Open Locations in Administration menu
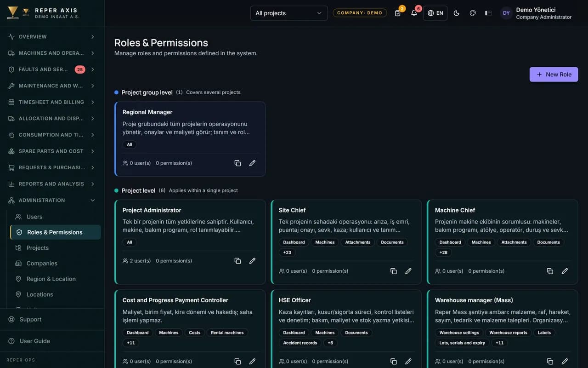The width and height of the screenshot is (588, 368). (x=55, y=294)
